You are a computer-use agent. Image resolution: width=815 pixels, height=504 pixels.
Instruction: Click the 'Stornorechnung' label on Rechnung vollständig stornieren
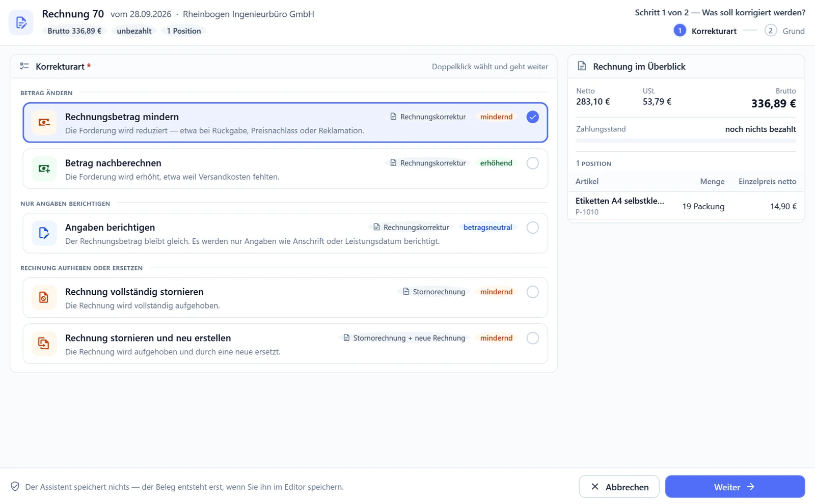pos(434,292)
